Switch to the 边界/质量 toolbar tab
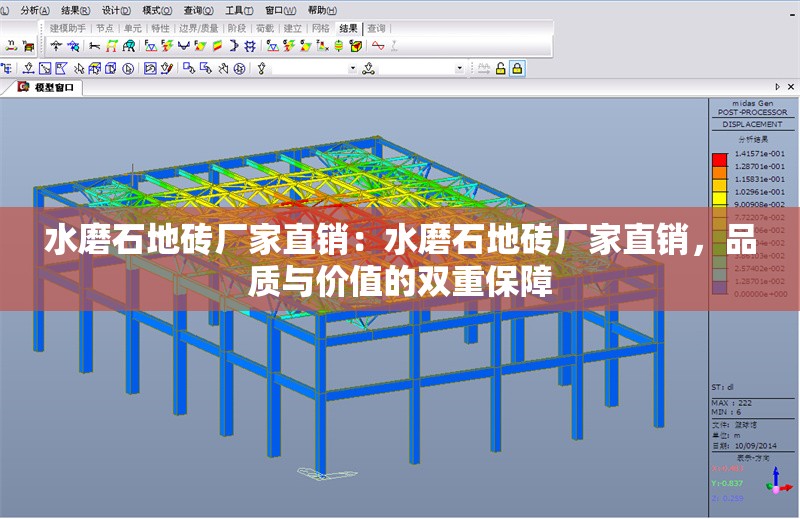The height and width of the screenshot is (519, 800). (x=198, y=29)
